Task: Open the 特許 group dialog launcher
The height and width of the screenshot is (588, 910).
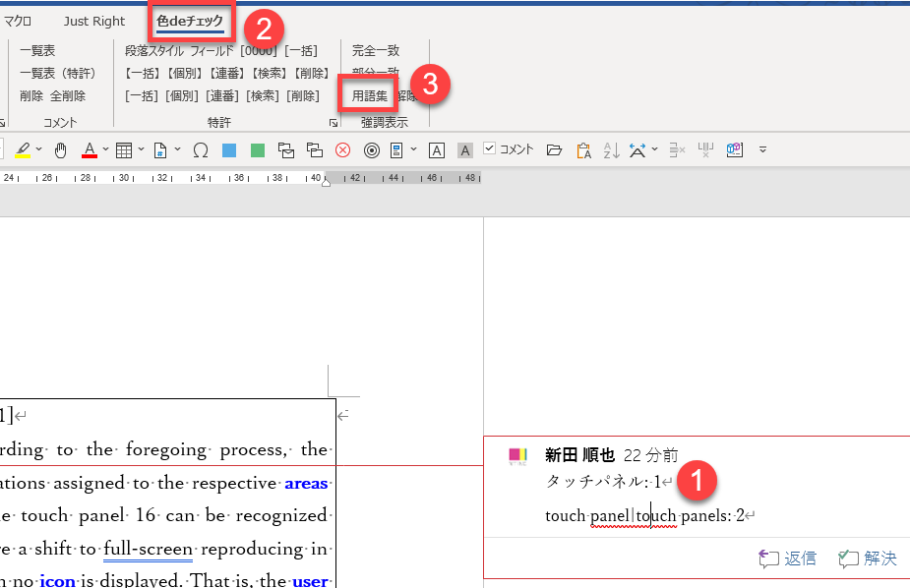Action: (334, 123)
